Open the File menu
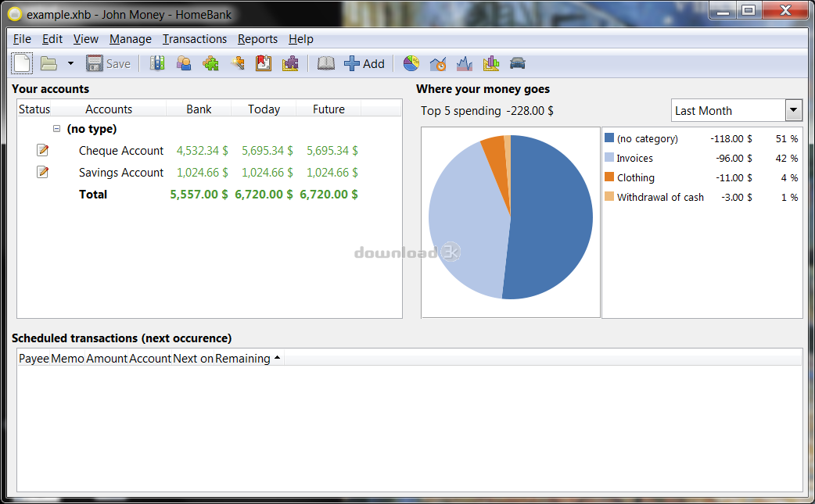This screenshot has height=504, width=815. [x=22, y=39]
